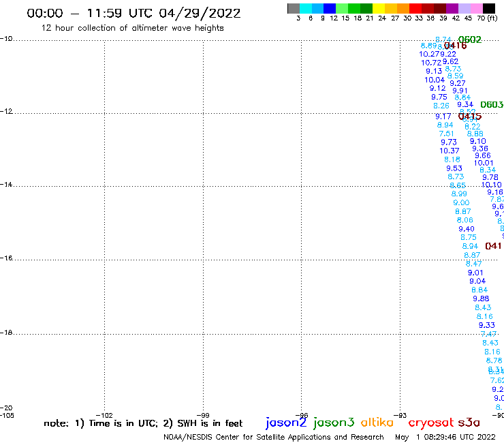
Task: Select the orange 30 ft legend swatch
Action: tap(403, 8)
